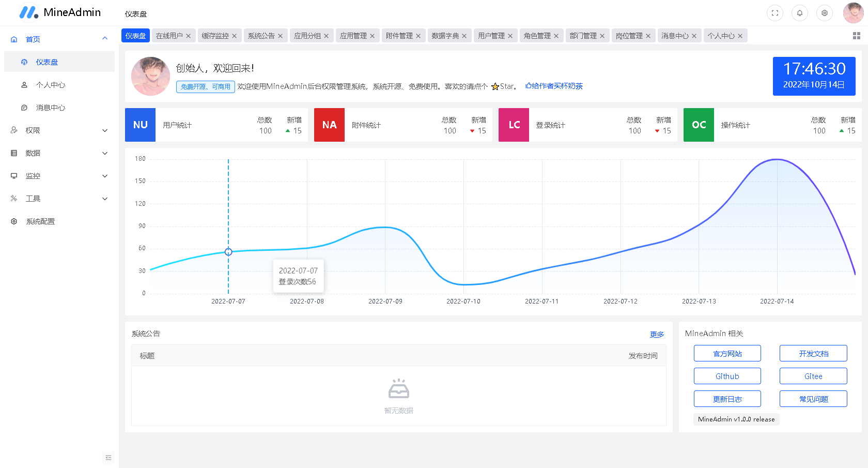Open the 常见问题 button
The image size is (868, 468).
tap(813, 399)
